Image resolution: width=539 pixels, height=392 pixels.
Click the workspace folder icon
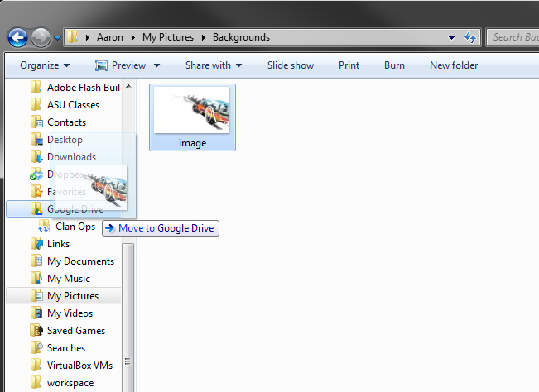click(x=36, y=383)
